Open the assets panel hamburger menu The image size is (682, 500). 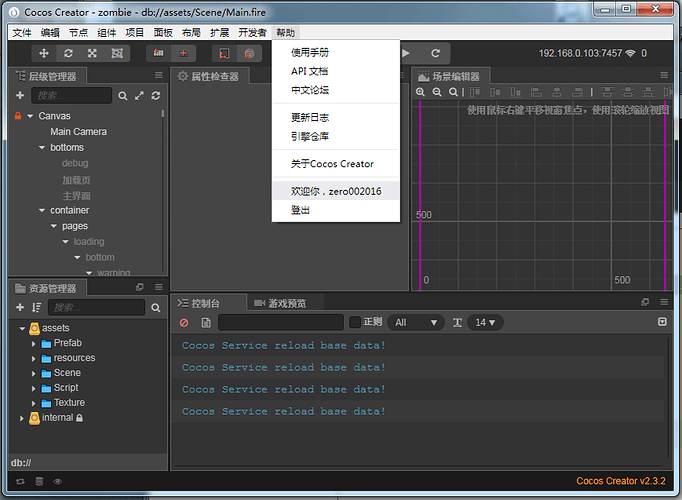pyautogui.click(x=159, y=287)
